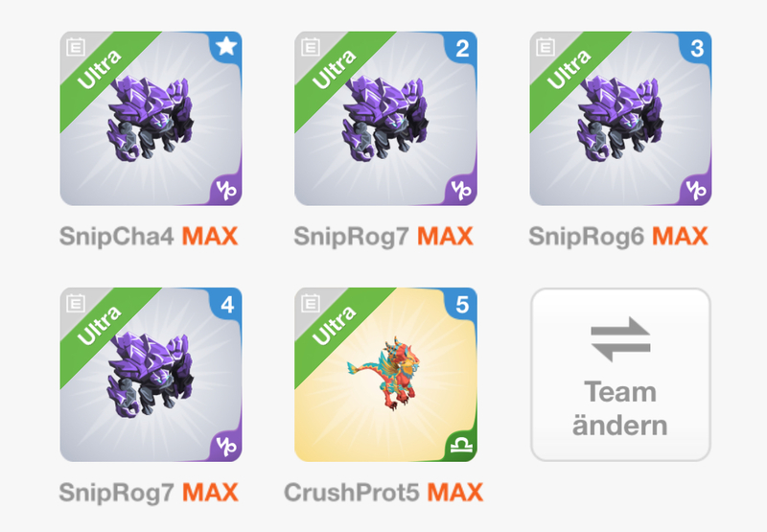Click the Capricorn sign on SnipCha4 card
The height and width of the screenshot is (532, 767).
point(226,190)
